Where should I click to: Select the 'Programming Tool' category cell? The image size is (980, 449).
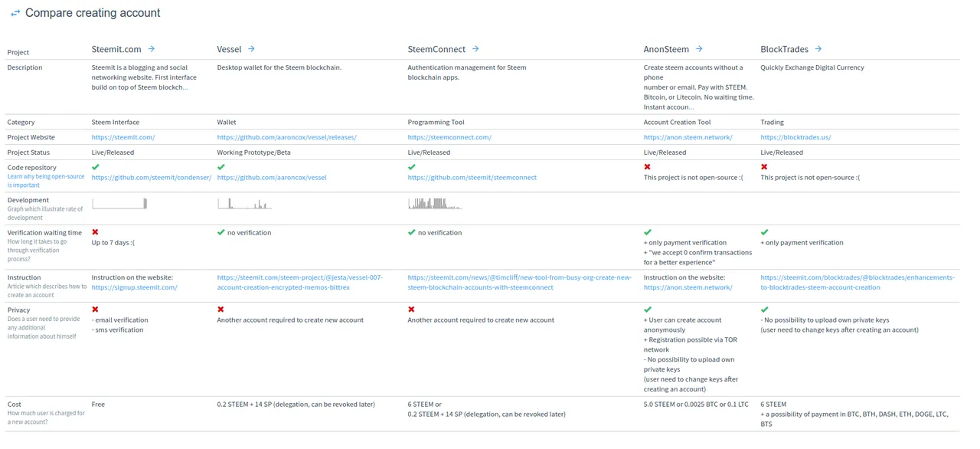coord(436,122)
